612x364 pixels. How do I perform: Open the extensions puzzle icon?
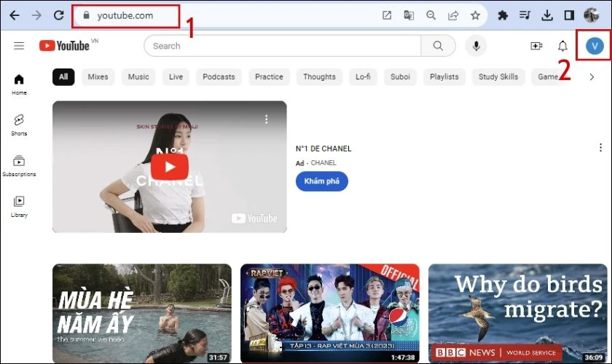[503, 15]
